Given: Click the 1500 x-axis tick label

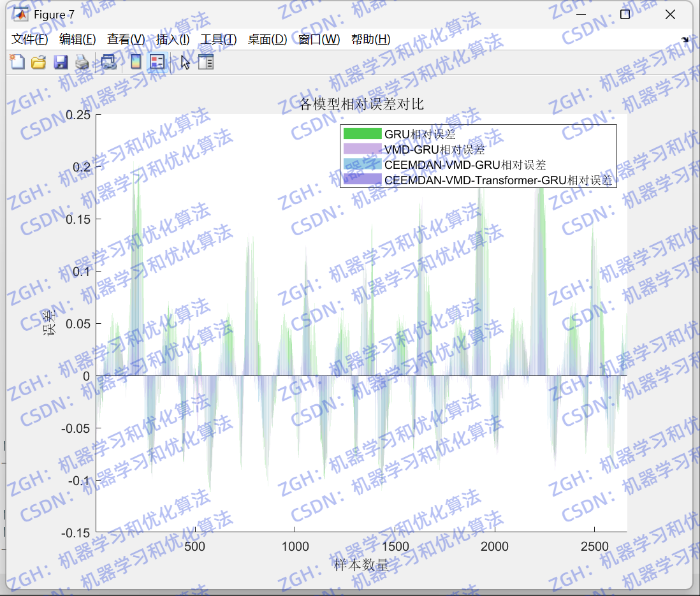Looking at the screenshot, I should 395,546.
